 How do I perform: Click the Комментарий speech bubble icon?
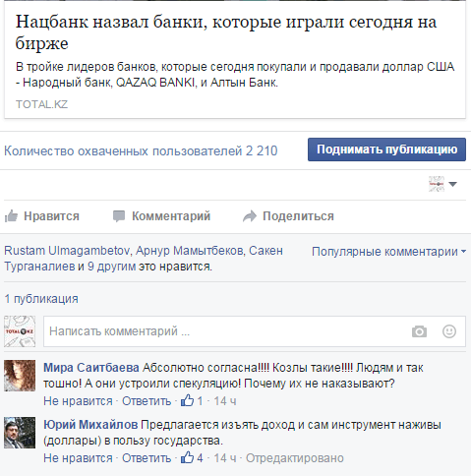(119, 216)
